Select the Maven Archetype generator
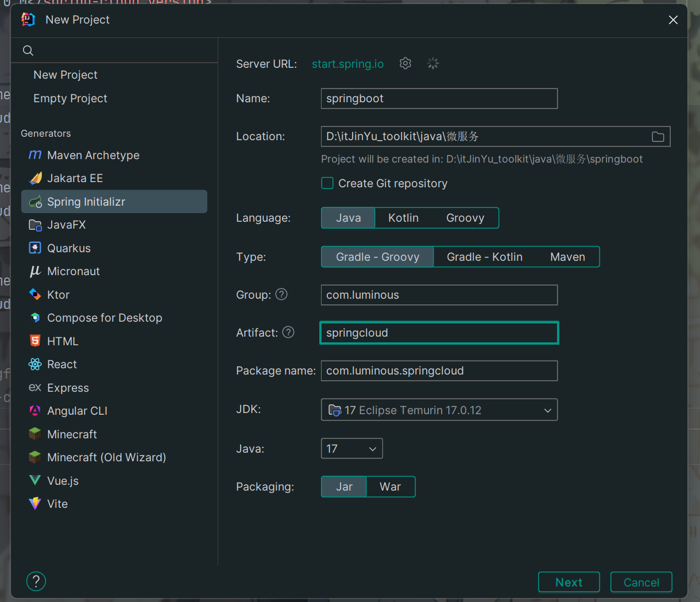Viewport: 700px width, 602px height. coord(93,155)
